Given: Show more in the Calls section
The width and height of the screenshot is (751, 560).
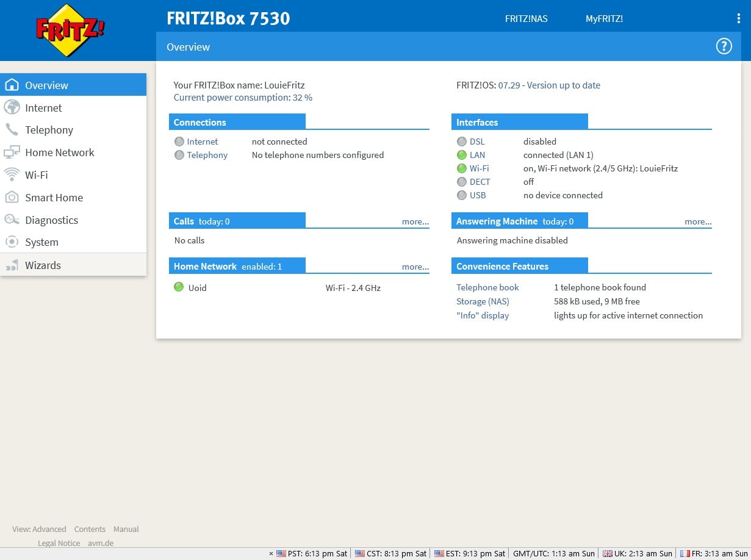Looking at the screenshot, I should pyautogui.click(x=415, y=222).
